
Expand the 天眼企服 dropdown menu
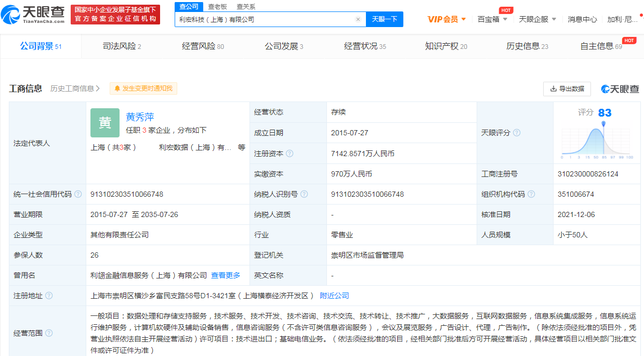click(x=537, y=19)
